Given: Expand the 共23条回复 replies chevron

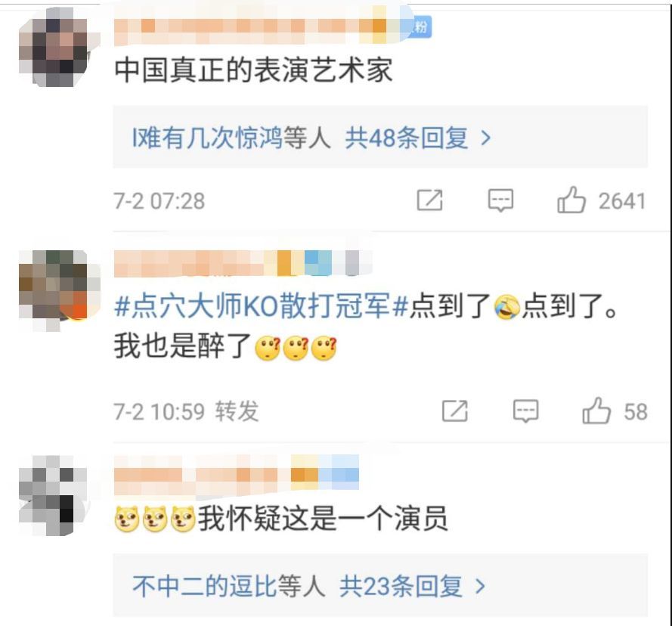Looking at the screenshot, I should (481, 586).
